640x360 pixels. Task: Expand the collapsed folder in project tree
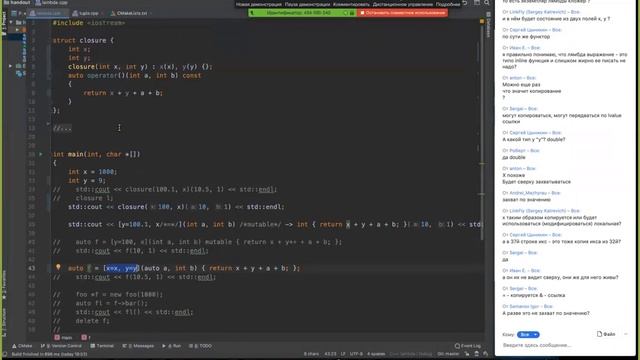[x=17, y=29]
